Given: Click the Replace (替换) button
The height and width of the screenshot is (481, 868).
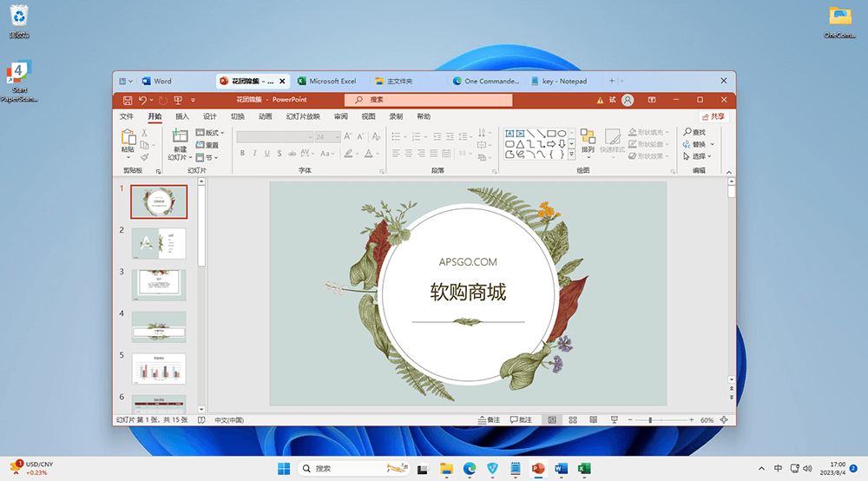Looking at the screenshot, I should pyautogui.click(x=699, y=144).
